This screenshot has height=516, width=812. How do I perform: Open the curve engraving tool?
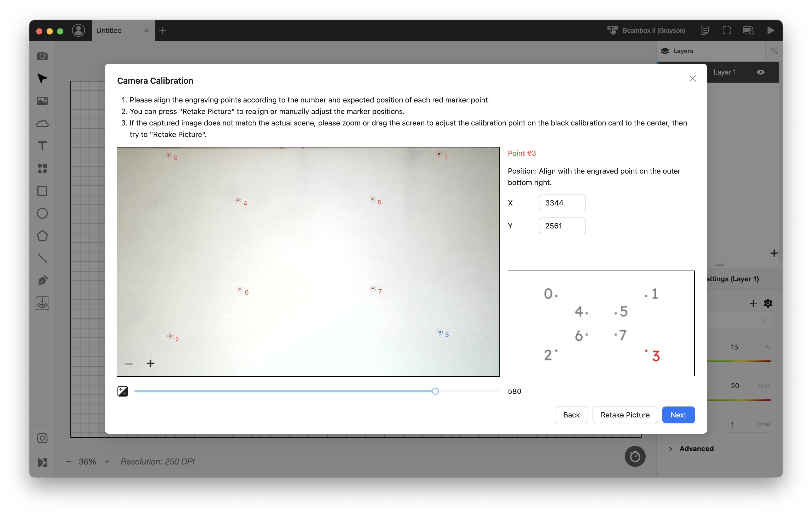click(42, 303)
